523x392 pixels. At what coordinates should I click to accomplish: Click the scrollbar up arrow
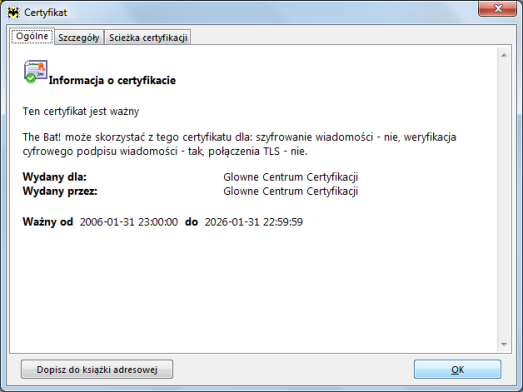pos(504,55)
